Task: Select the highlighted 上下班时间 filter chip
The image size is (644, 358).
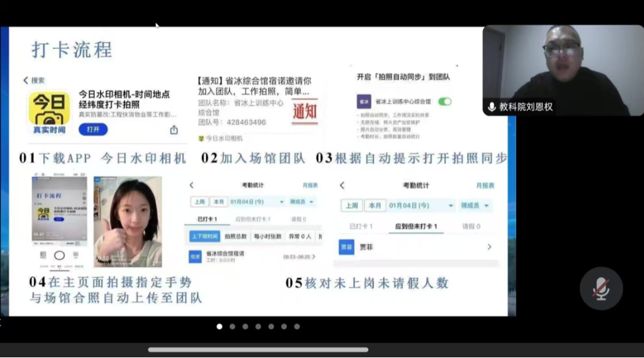Action: tap(205, 236)
